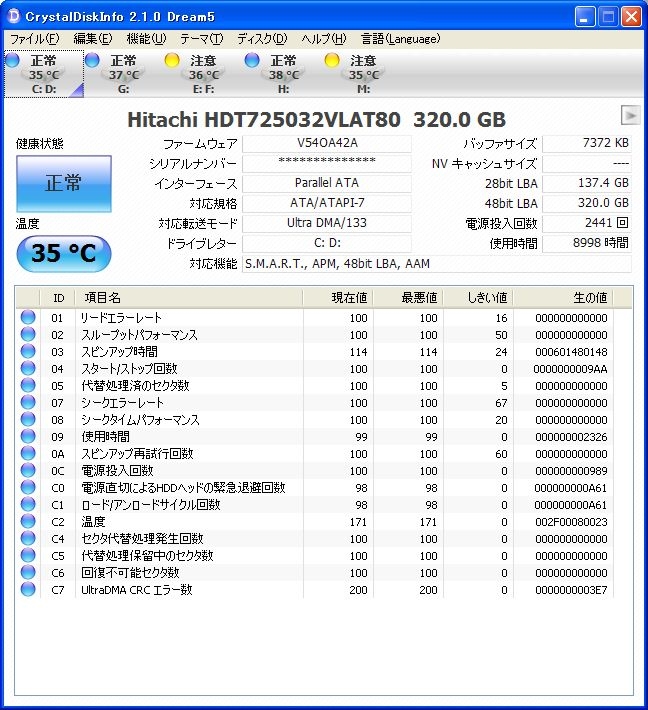
Task: Click the CrystalDiskInfo title bar app icon
Action: pyautogui.click(x=14, y=16)
